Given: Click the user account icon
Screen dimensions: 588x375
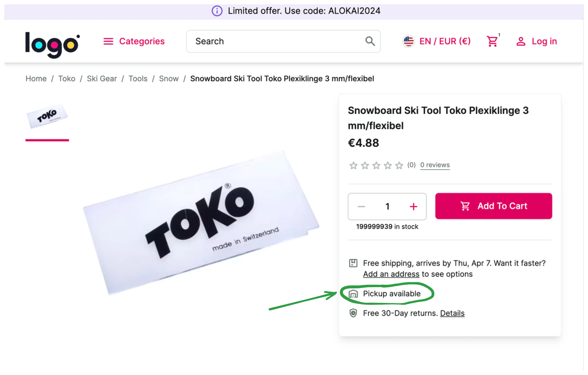Looking at the screenshot, I should 521,41.
